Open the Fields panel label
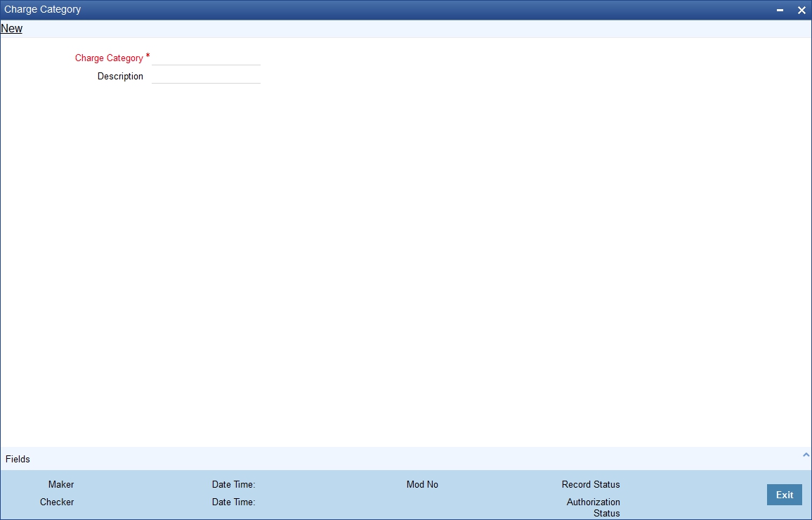The height and width of the screenshot is (520, 812). (x=18, y=460)
